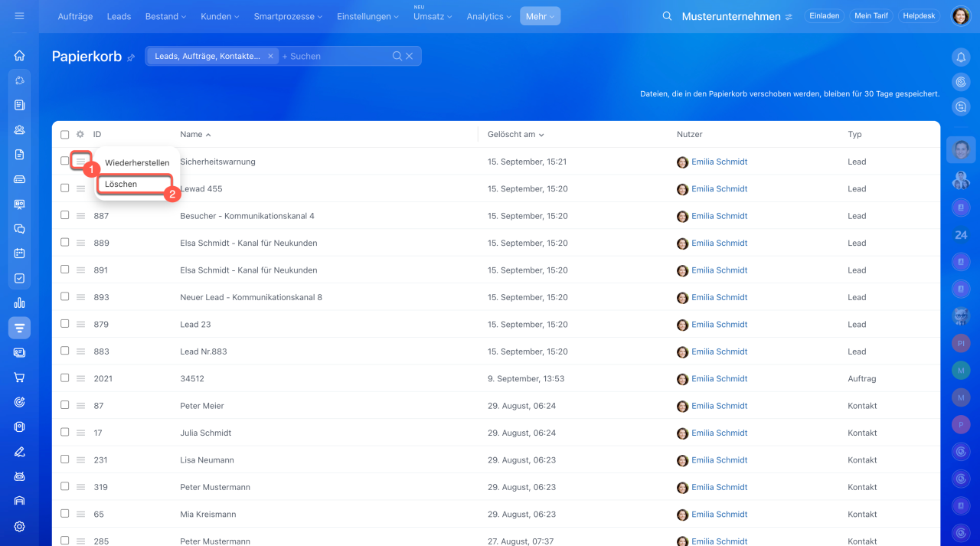
Task: Click the Einladen button
Action: 825,16
